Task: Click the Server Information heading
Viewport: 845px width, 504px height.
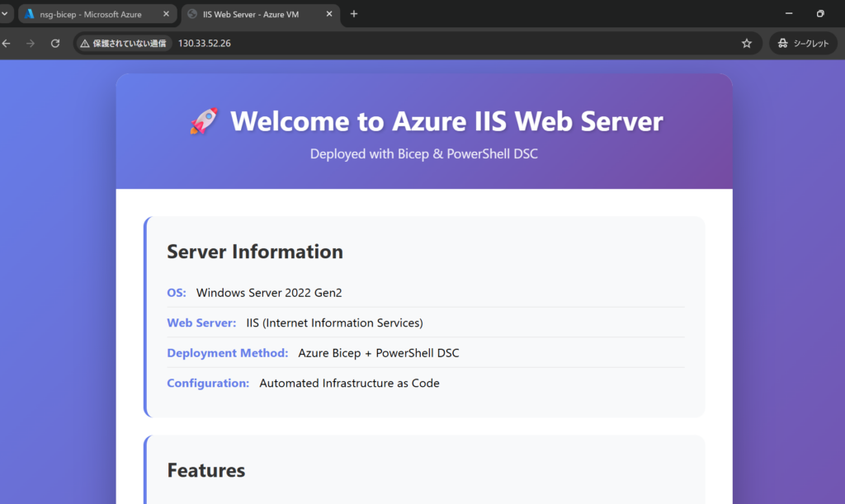Action: 255,252
